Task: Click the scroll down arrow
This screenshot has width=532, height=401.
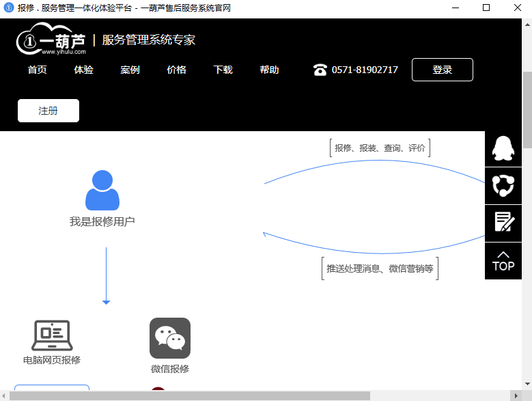Action: 527,384
